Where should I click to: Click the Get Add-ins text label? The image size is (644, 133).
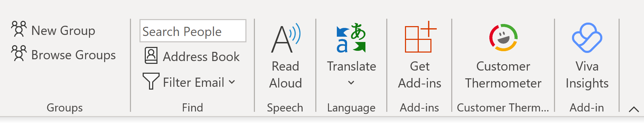click(x=420, y=75)
